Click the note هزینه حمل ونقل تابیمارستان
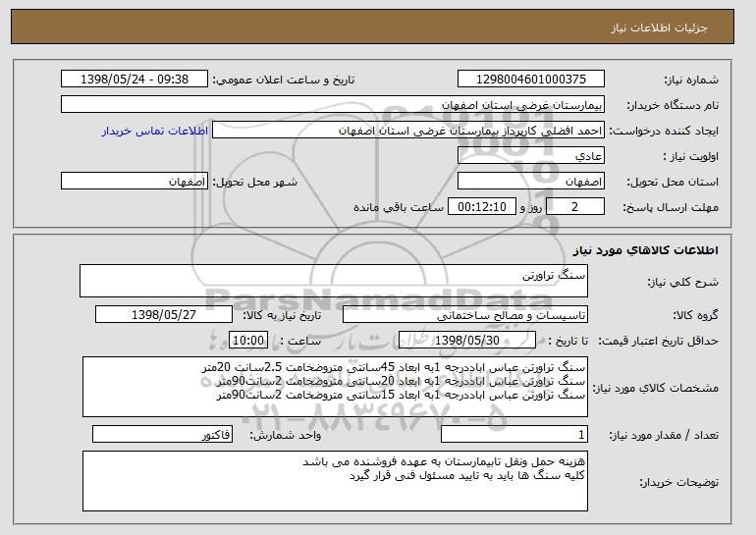 [444, 461]
